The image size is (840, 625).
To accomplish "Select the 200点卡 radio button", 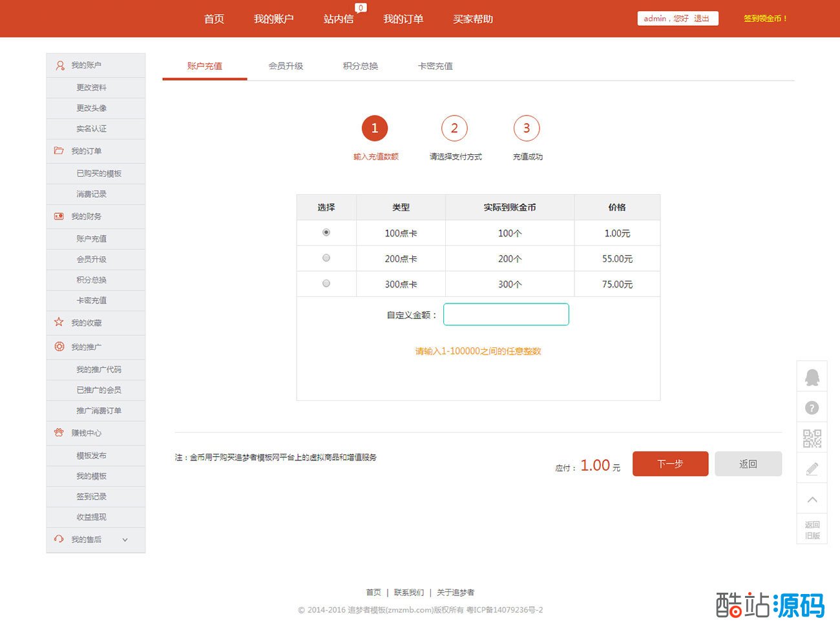I will coord(326,258).
